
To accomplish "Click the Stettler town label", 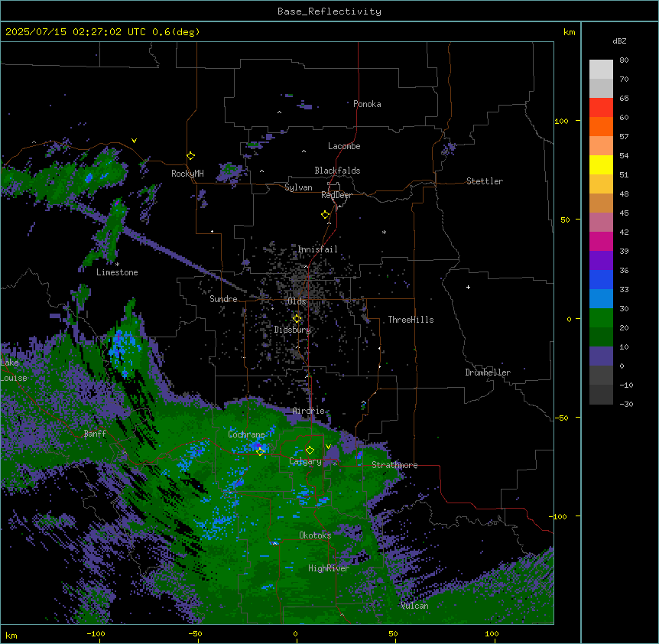I will click(485, 181).
